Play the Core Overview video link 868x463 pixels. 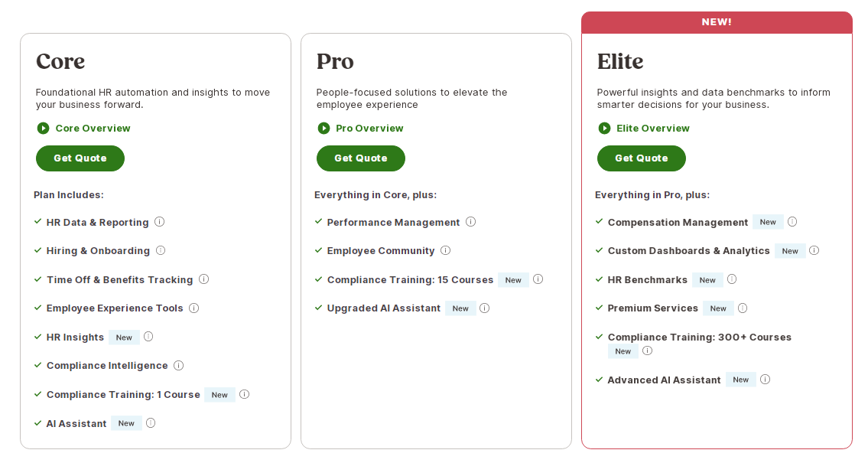pyautogui.click(x=84, y=129)
